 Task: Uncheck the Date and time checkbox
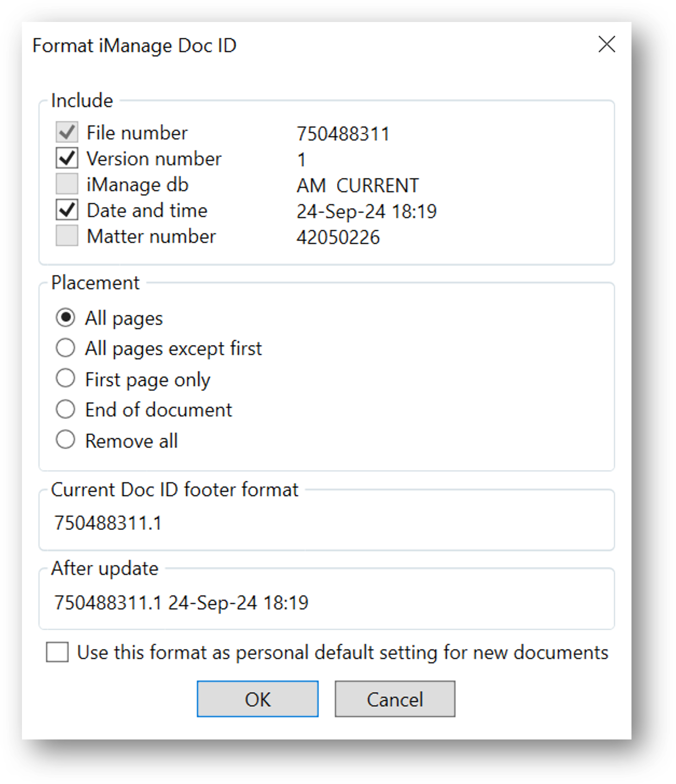[67, 210]
